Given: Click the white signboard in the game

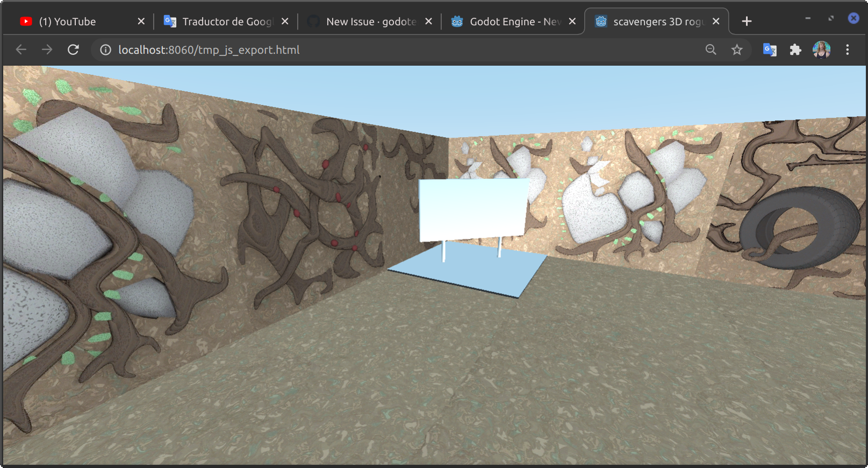Looking at the screenshot, I should click(474, 209).
